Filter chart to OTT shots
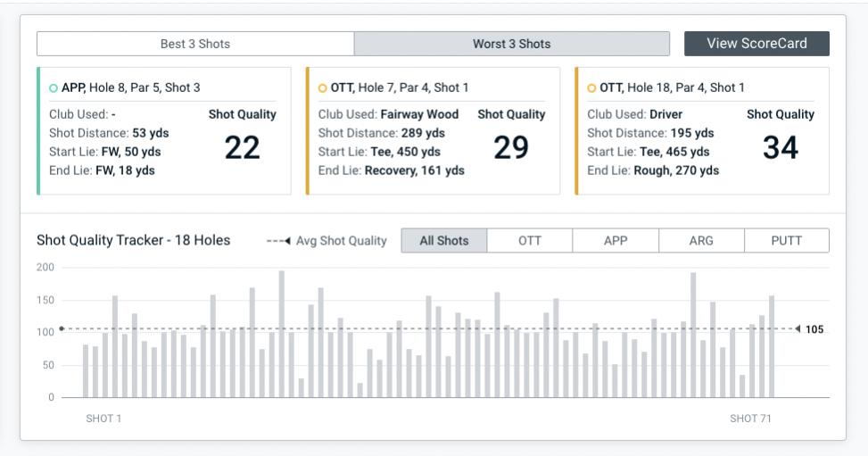 point(530,241)
